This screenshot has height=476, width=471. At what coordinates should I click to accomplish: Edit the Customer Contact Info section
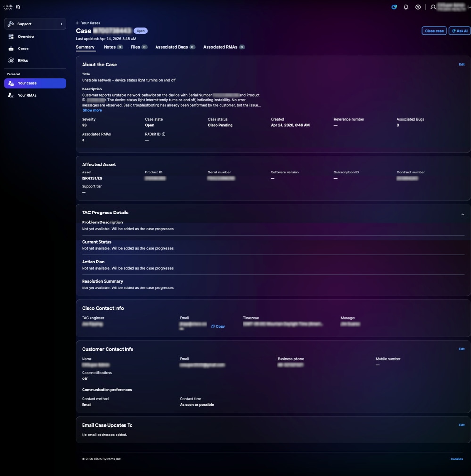(x=462, y=349)
